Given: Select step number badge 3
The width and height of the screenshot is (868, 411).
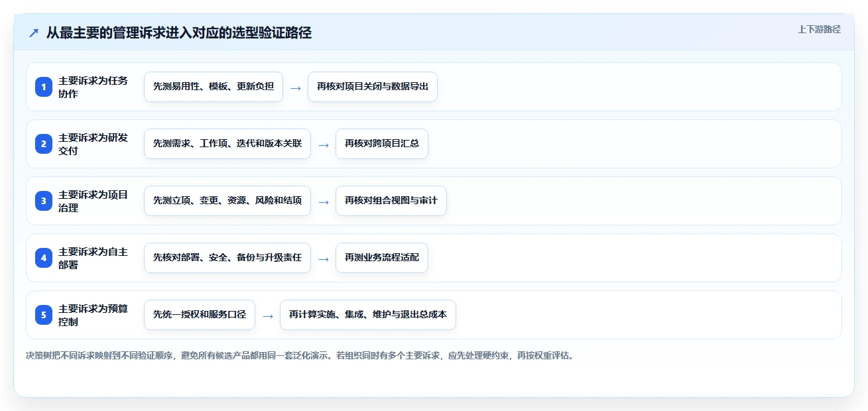Looking at the screenshot, I should click(x=44, y=201).
